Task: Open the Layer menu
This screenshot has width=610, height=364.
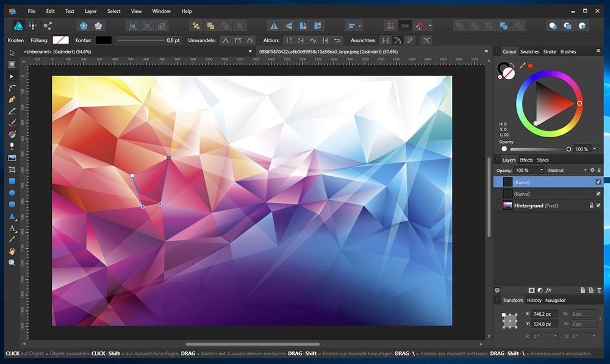Action: point(90,11)
